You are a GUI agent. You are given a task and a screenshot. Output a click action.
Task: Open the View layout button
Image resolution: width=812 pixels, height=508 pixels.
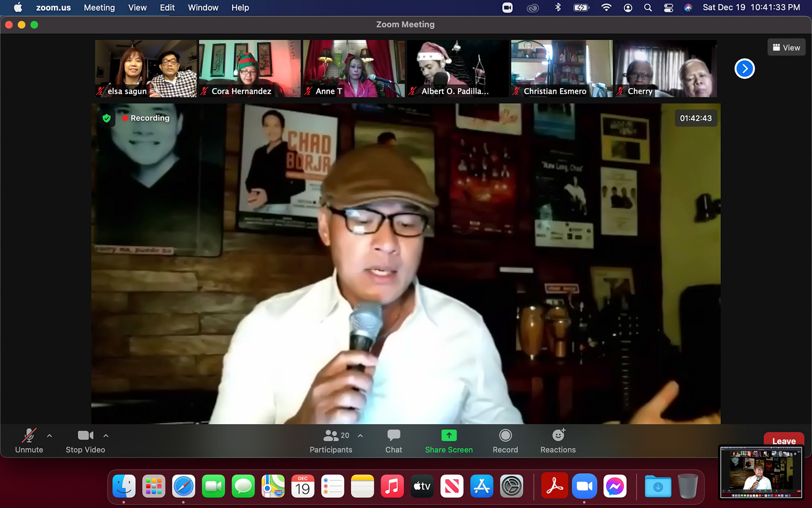pos(786,47)
